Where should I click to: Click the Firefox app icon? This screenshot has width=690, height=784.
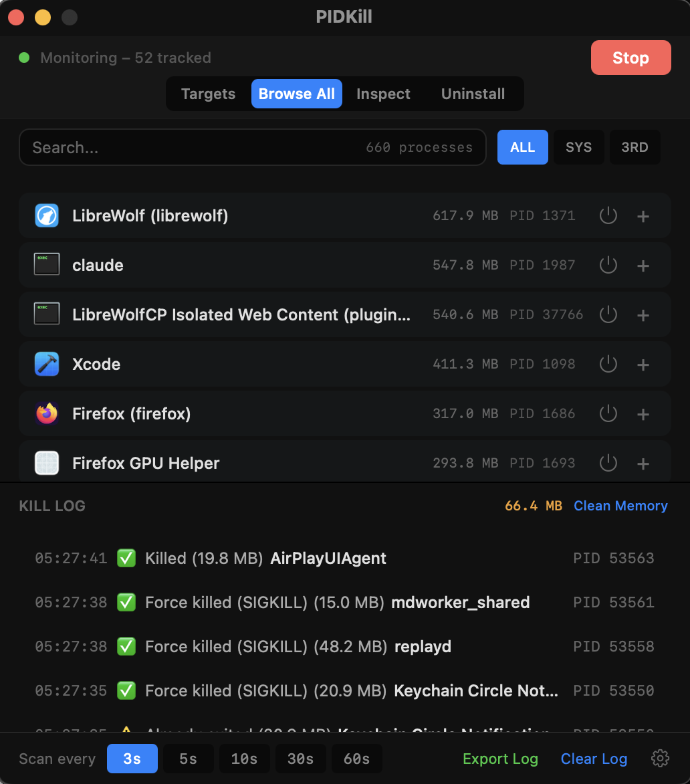click(46, 413)
